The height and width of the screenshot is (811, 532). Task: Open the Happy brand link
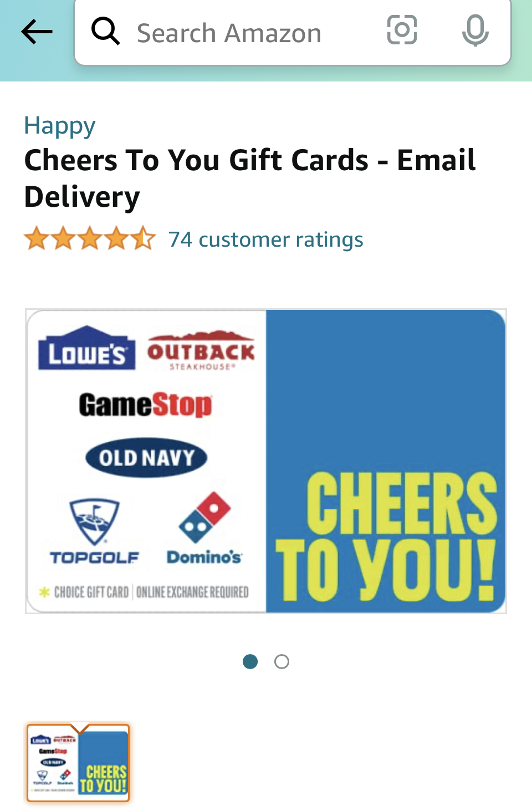60,126
